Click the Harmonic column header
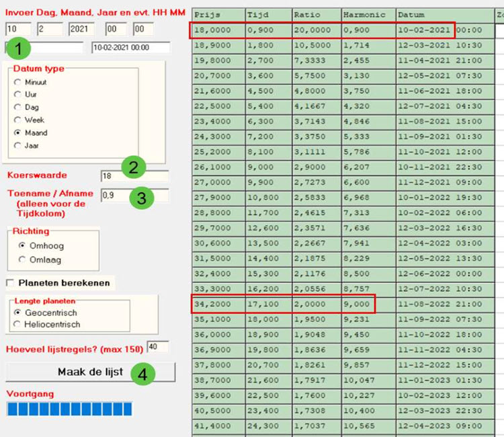The image size is (504, 437). click(368, 15)
